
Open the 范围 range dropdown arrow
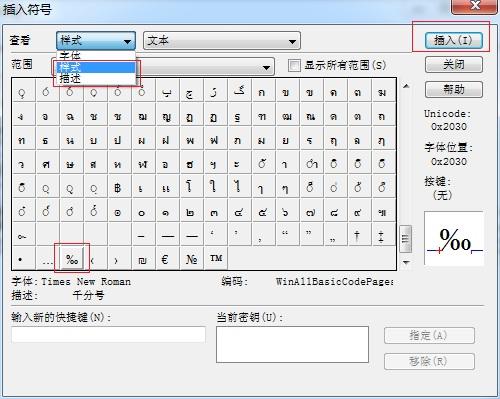point(266,67)
